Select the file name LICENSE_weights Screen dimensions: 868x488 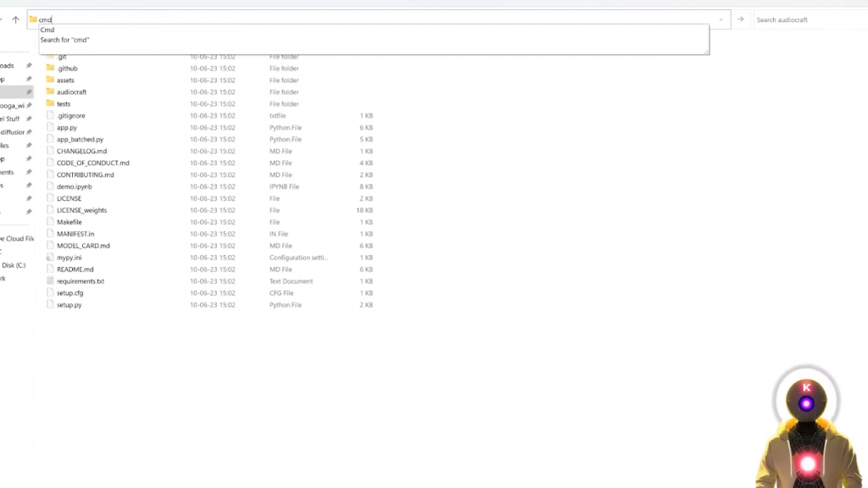81,210
